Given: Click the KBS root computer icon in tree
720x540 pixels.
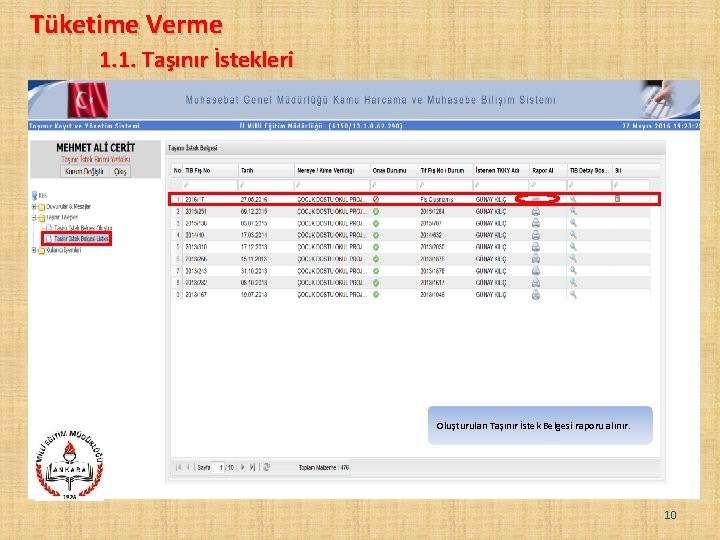Looking at the screenshot, I should click(x=34, y=195).
